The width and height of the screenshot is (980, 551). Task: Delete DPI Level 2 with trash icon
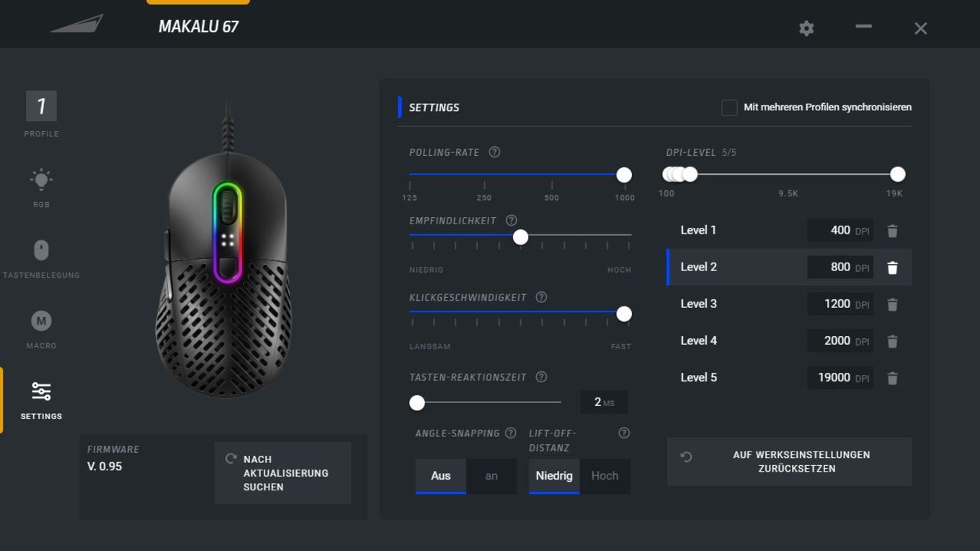coord(892,268)
